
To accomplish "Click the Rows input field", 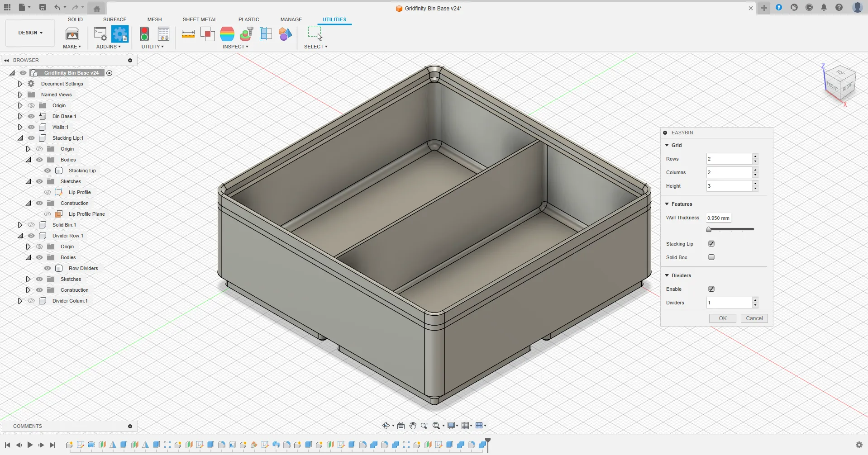I will (x=729, y=159).
